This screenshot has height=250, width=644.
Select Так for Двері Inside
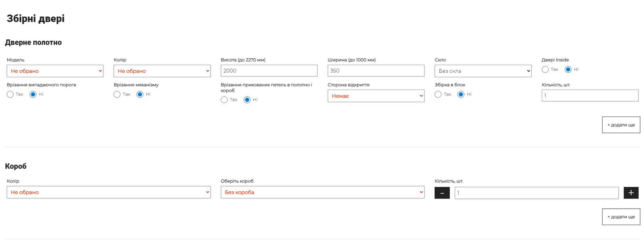pyautogui.click(x=545, y=70)
